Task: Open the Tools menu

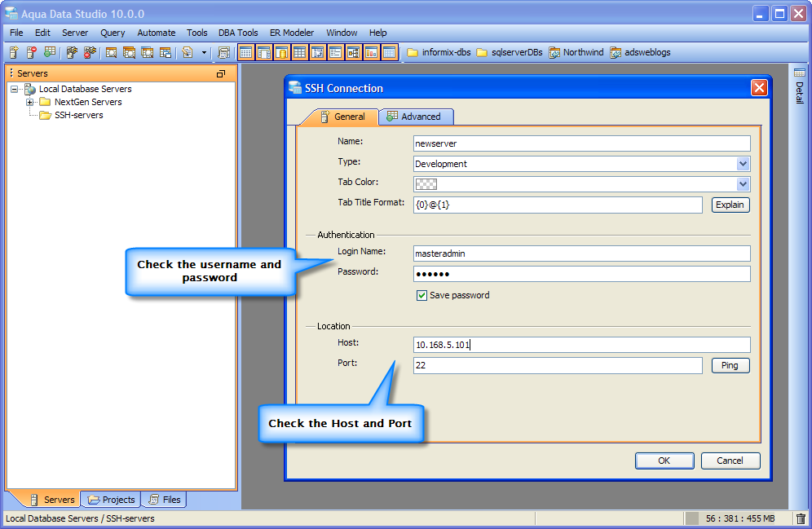Action: coord(196,33)
